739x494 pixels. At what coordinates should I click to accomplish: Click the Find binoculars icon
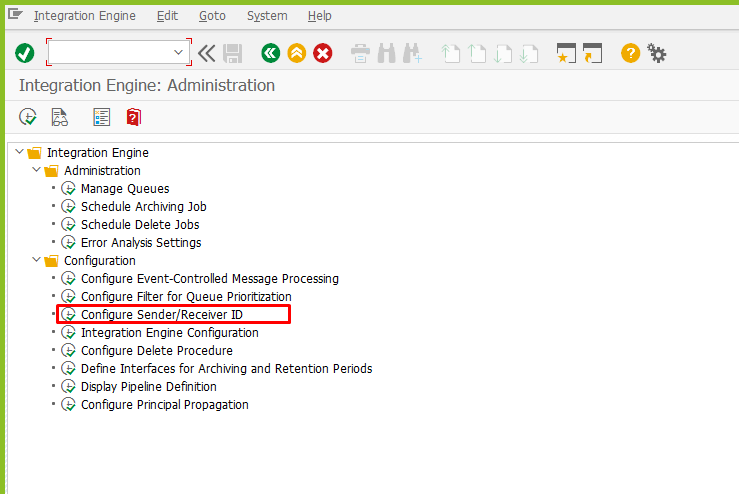pos(386,53)
